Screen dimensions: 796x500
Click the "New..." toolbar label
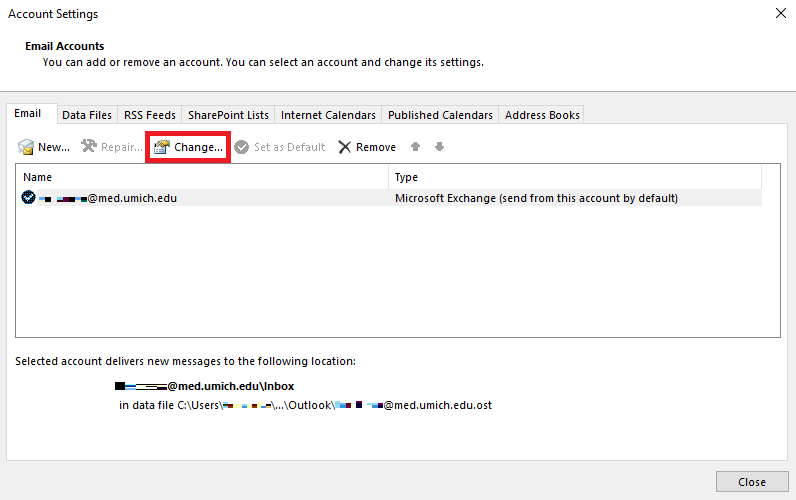click(x=54, y=147)
